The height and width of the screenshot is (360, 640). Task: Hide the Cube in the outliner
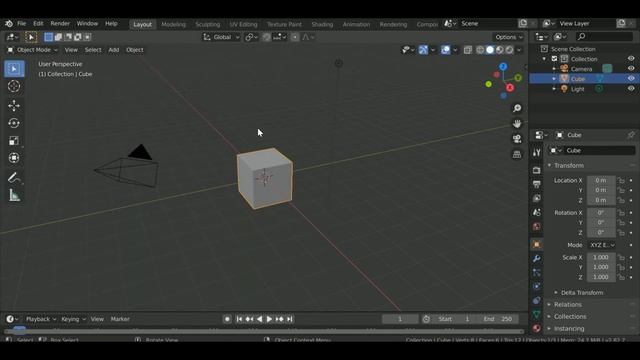pyautogui.click(x=631, y=78)
